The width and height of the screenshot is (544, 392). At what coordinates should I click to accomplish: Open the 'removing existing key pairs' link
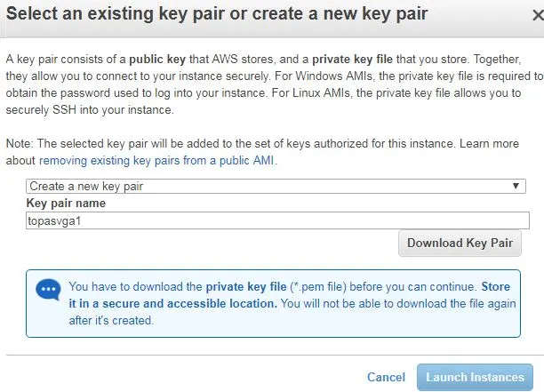coord(157,161)
